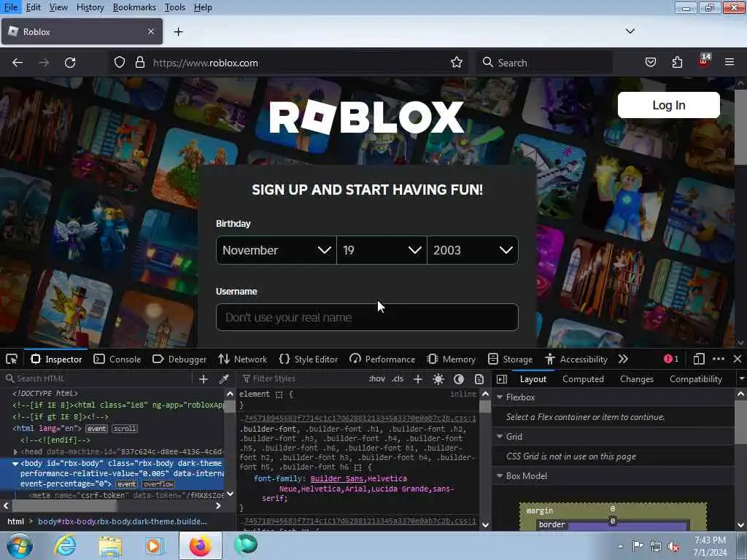Viewport: 747px width, 560px height.
Task: Close the Roblox tab
Action: [x=151, y=31]
